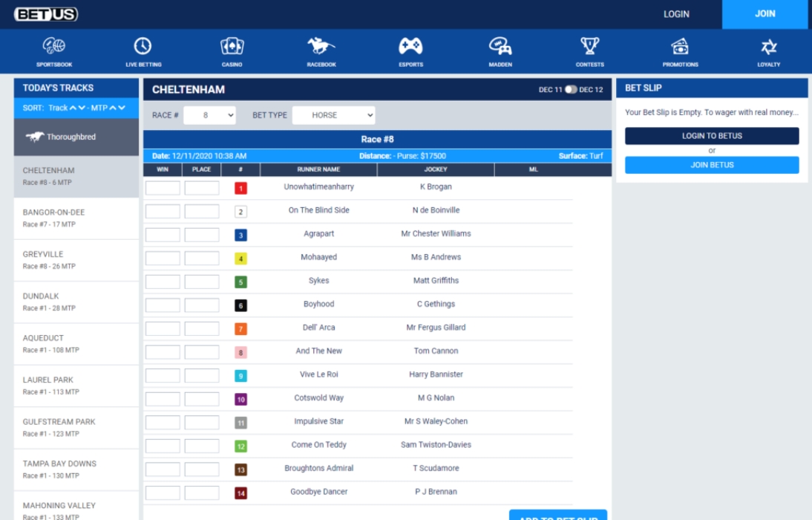Click PLACE box for Agrapart
Image resolution: width=812 pixels, height=520 pixels.
pos(201,235)
